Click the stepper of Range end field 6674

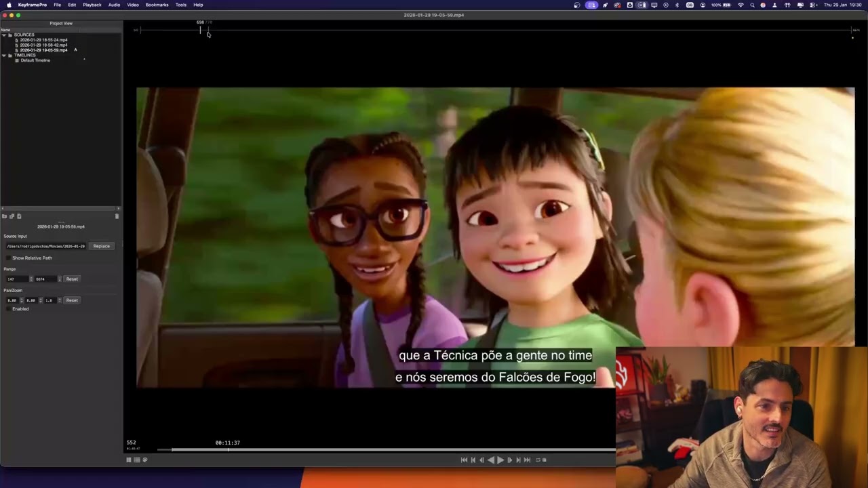[60, 279]
